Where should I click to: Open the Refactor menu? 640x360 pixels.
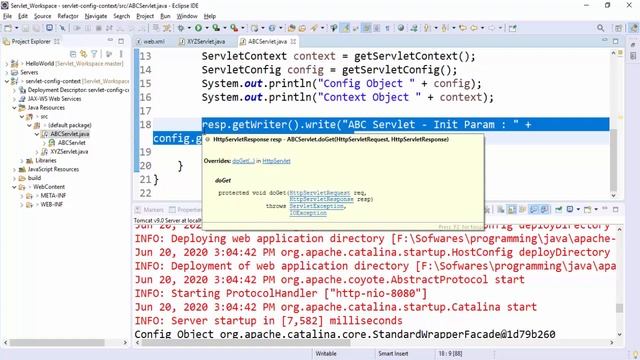coord(68,16)
